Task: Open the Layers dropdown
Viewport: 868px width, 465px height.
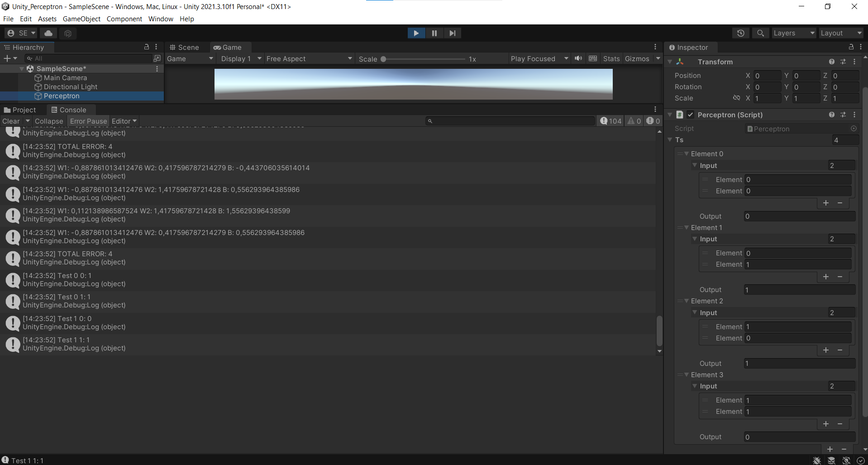Action: pyautogui.click(x=793, y=33)
